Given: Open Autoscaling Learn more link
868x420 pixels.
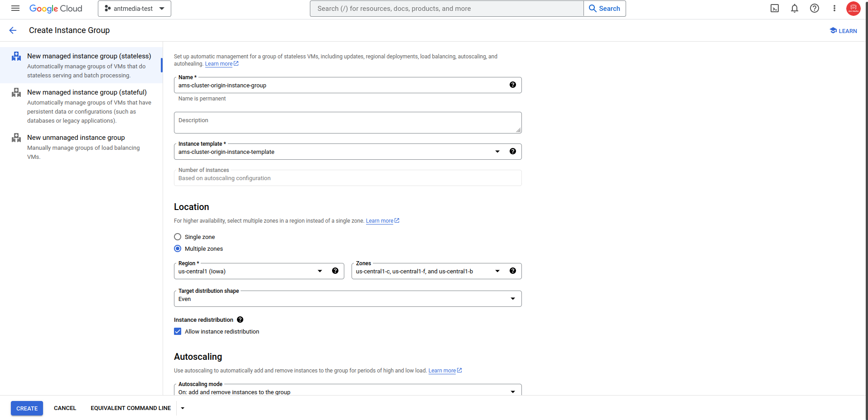Looking at the screenshot, I should pos(445,371).
